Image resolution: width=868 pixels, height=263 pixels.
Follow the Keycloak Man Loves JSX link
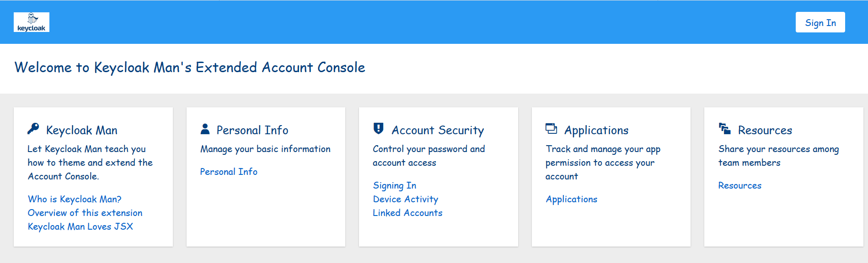click(x=80, y=226)
